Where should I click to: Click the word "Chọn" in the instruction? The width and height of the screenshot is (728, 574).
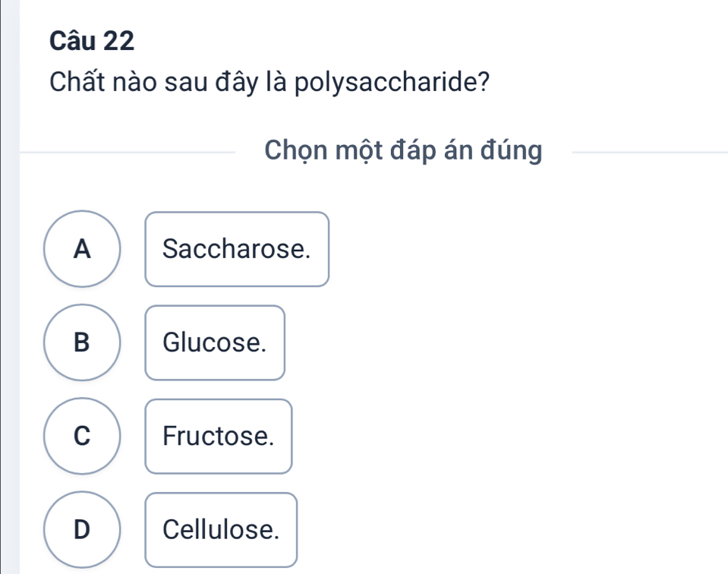point(295,151)
